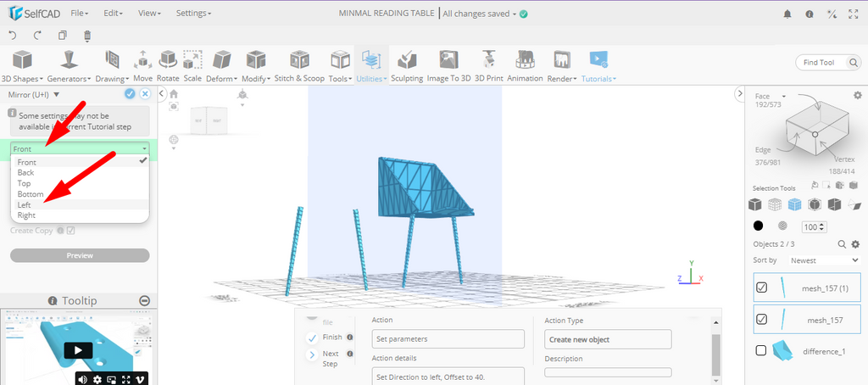
Task: Toggle the Create Copy checkbox
Action: click(71, 230)
